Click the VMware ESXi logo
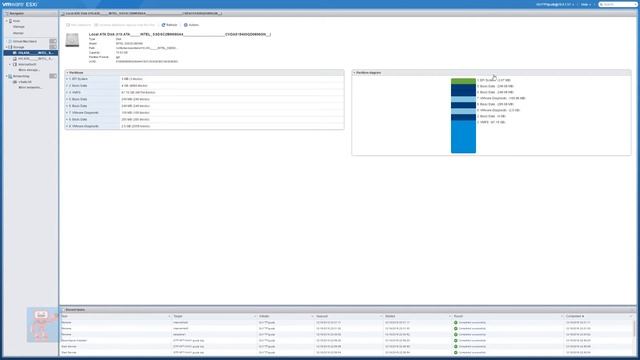The width and height of the screenshot is (640, 360). [20, 4]
